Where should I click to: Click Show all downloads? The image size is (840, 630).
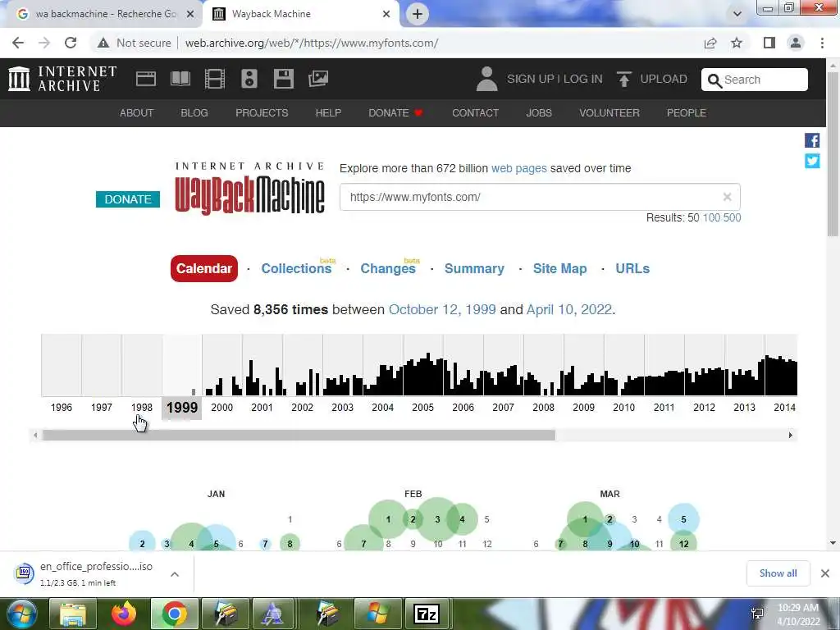tap(778, 573)
